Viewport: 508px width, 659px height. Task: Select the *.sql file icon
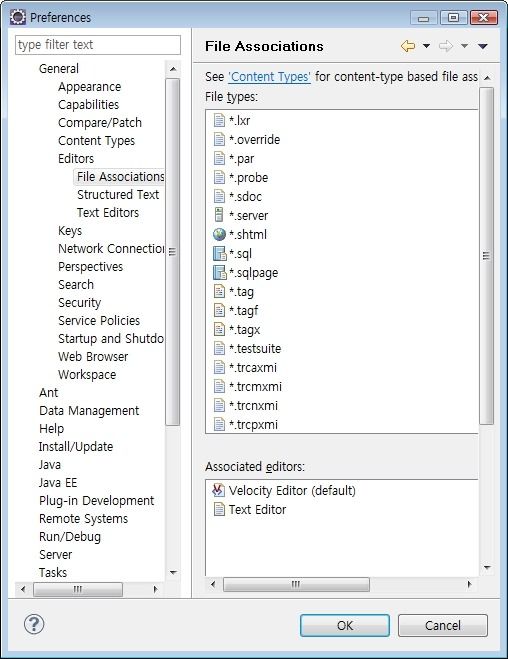click(219, 253)
